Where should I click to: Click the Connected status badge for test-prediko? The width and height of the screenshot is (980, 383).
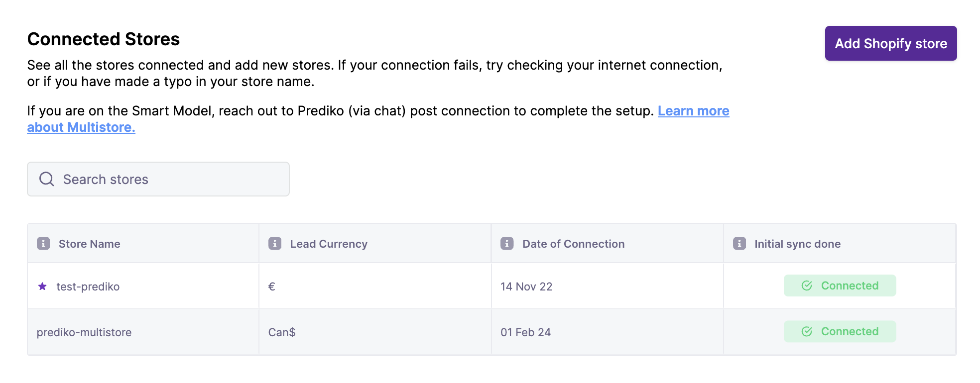(x=840, y=286)
